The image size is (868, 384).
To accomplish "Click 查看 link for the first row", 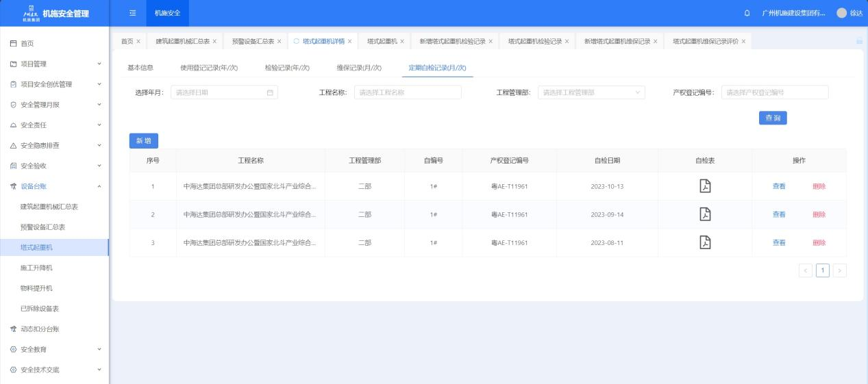I will pos(779,186).
